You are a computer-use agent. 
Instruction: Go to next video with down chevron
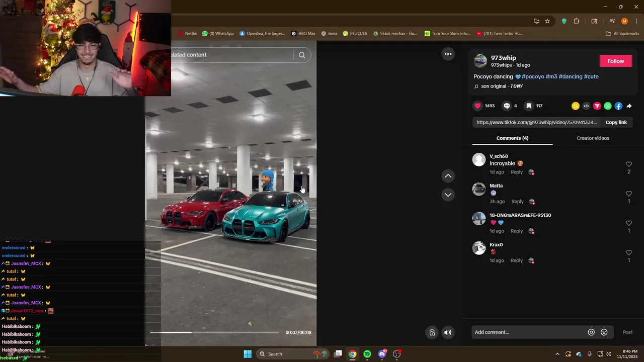click(x=448, y=195)
